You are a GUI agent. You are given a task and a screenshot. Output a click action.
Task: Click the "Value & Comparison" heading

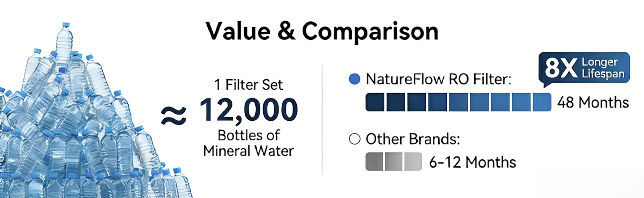pos(322,31)
